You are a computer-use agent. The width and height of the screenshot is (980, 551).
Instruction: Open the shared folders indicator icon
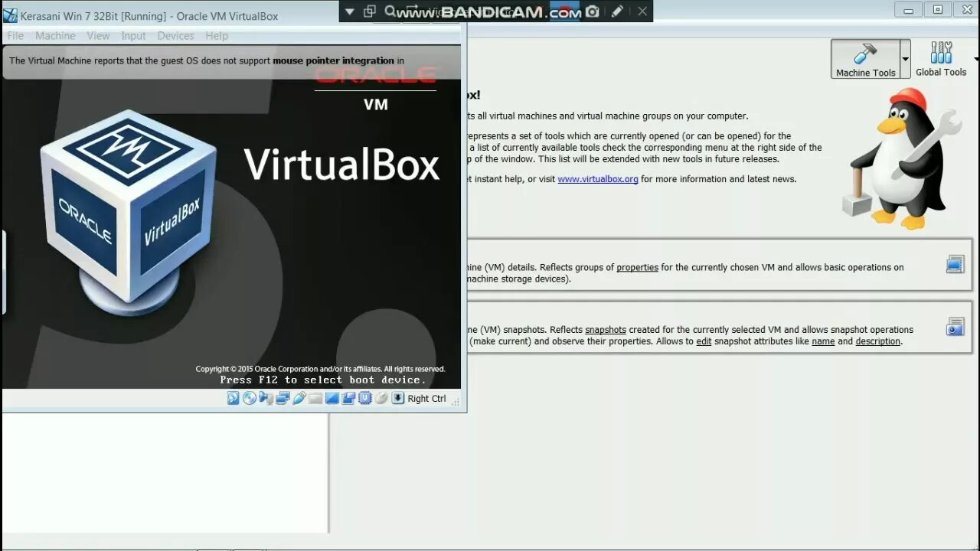point(315,398)
